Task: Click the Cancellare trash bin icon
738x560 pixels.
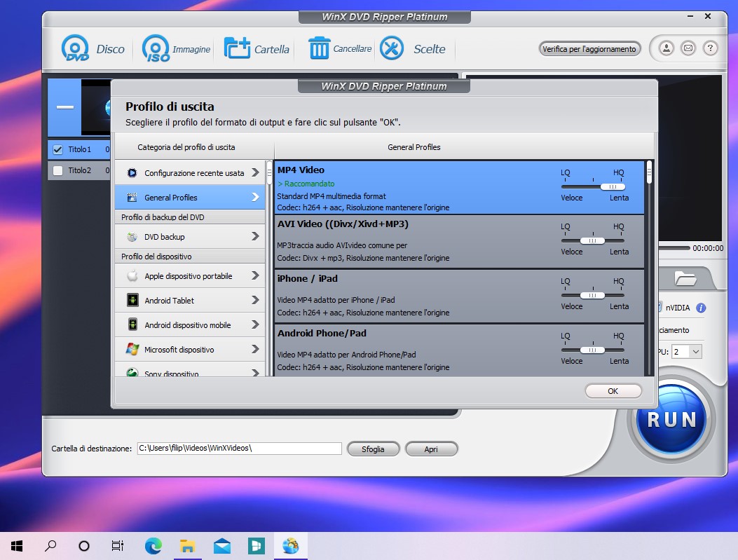Action: coord(319,48)
